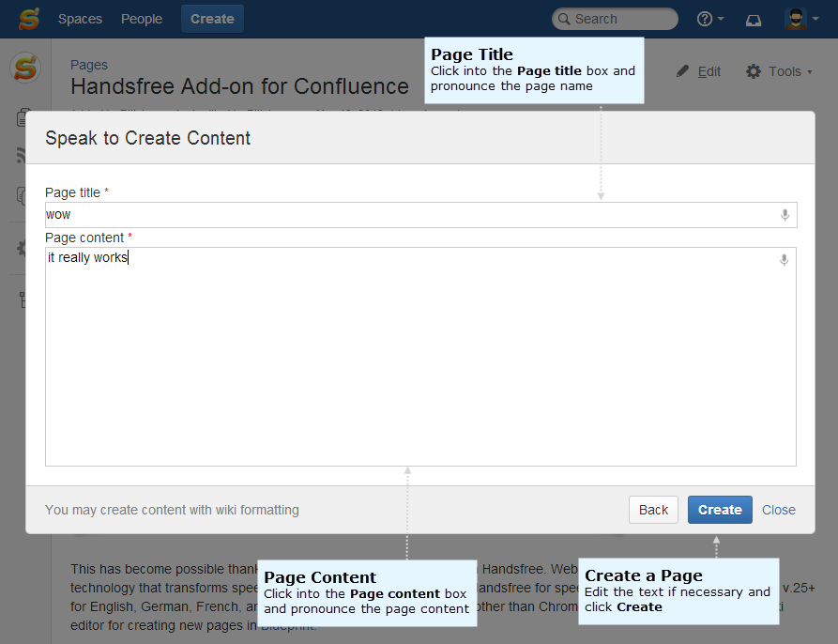Click the microphone icon in the Page content box
The width and height of the screenshot is (838, 644).
[784, 260]
